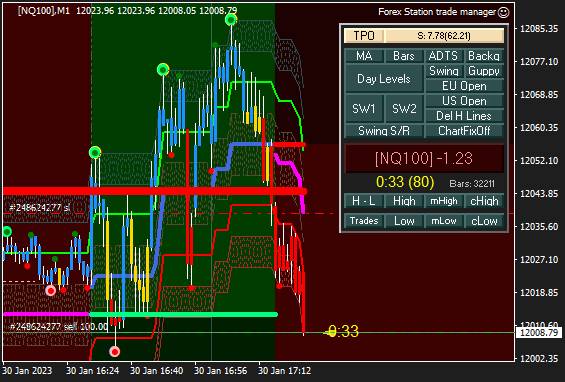Select the Swing button
Image resolution: width=565 pixels, height=382 pixels.
pos(444,71)
